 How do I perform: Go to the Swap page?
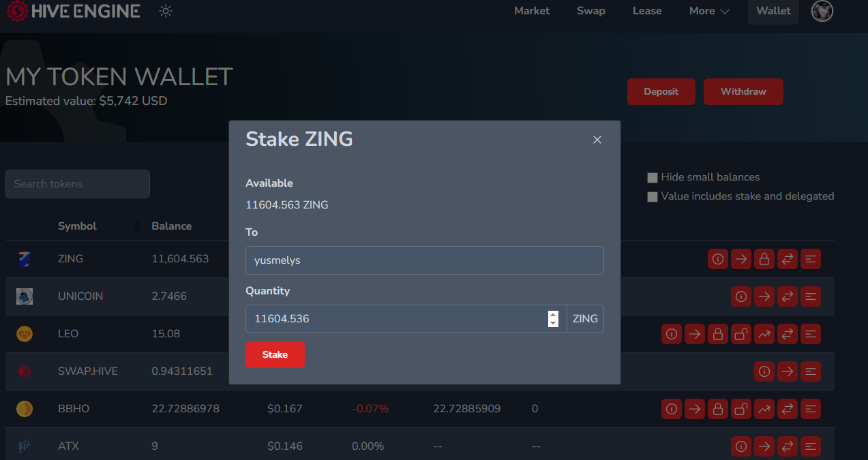(x=591, y=11)
